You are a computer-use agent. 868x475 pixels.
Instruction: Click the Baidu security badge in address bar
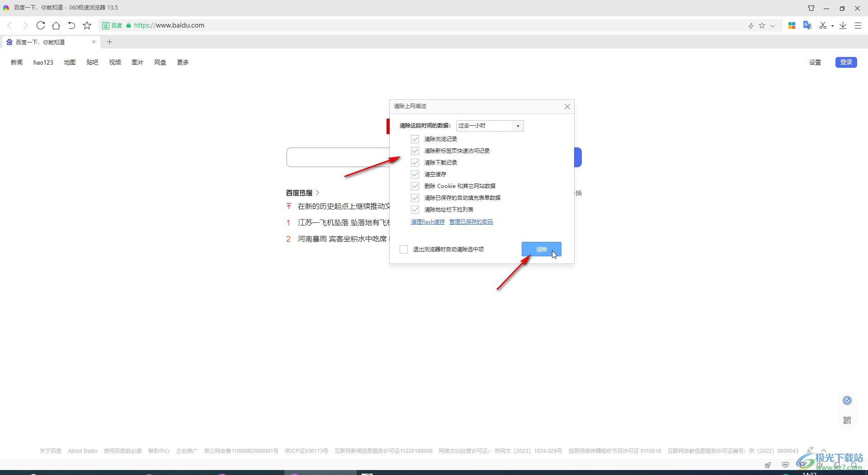coord(112,26)
